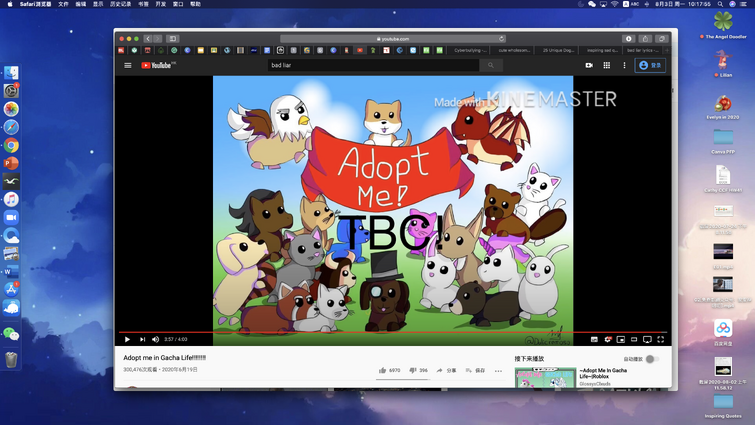
Task: Open Safari share button
Action: click(x=645, y=39)
